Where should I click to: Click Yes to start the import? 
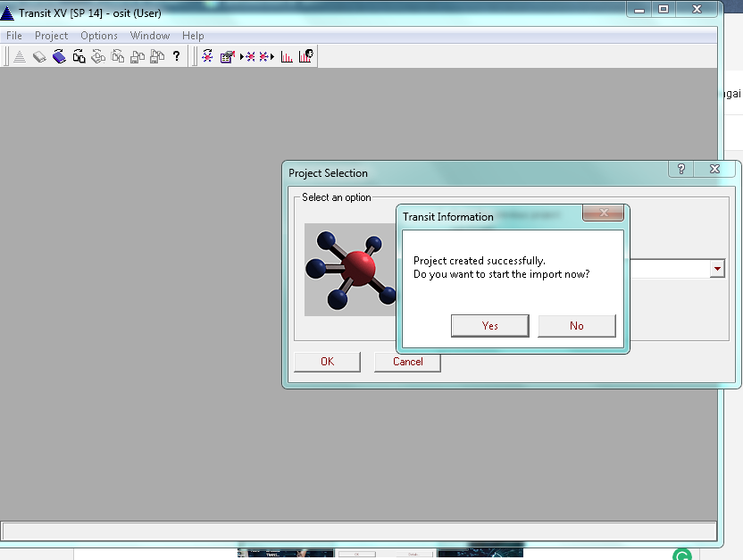click(x=490, y=325)
